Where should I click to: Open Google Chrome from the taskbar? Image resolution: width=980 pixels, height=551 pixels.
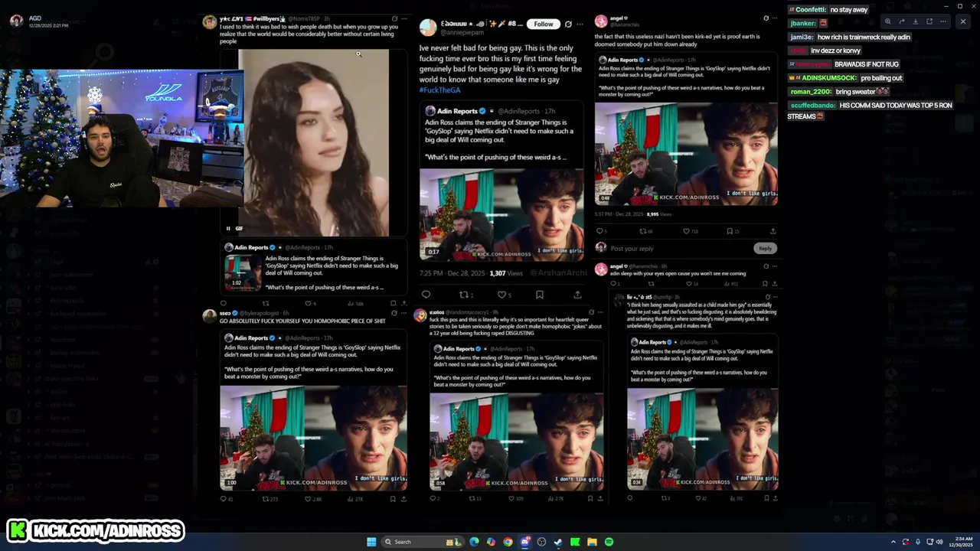click(x=508, y=542)
